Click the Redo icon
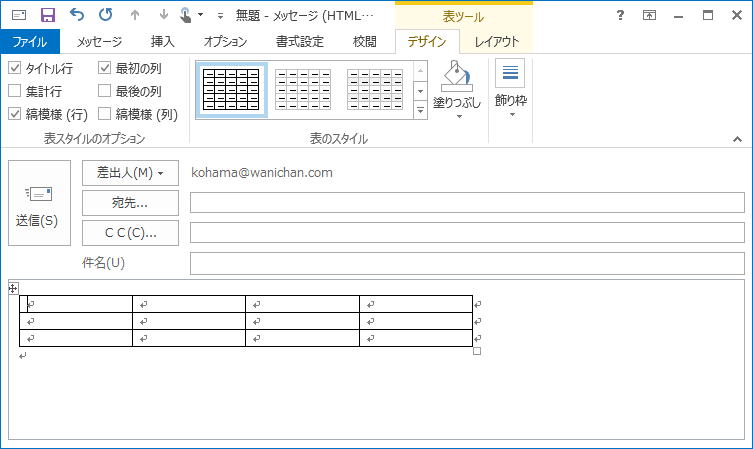Screen dimensions: 753x449 [105, 15]
